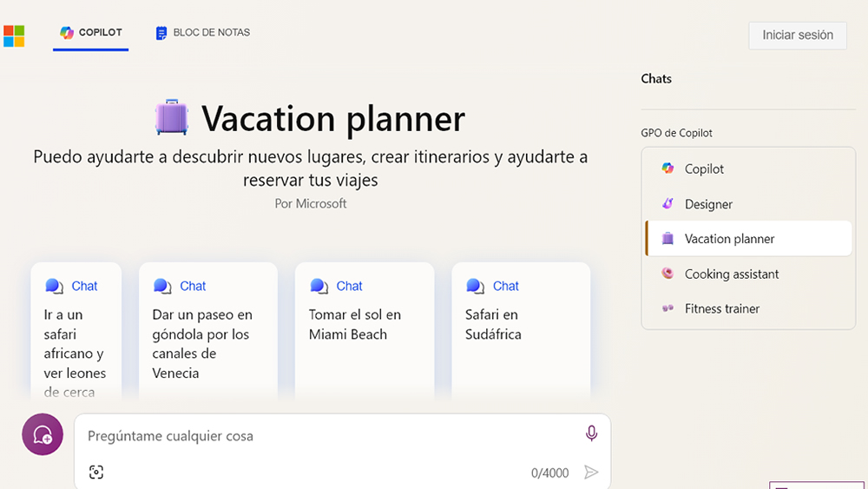This screenshot has width=868, height=489.
Task: Click the Iniciar sesión button
Action: coord(797,36)
